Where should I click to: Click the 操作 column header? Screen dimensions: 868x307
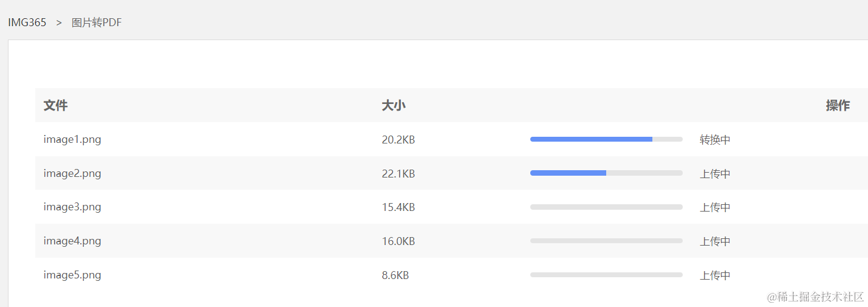click(838, 105)
